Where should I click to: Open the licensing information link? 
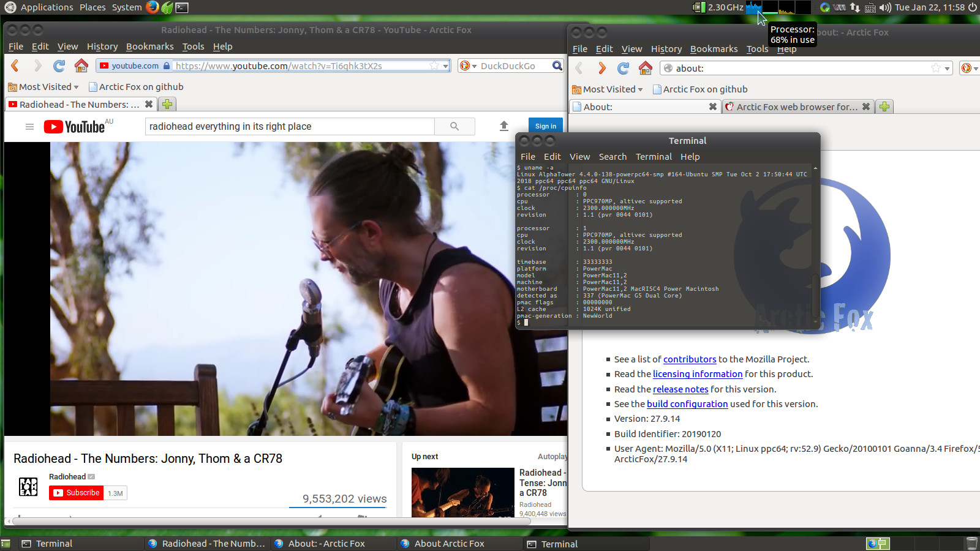click(x=698, y=374)
